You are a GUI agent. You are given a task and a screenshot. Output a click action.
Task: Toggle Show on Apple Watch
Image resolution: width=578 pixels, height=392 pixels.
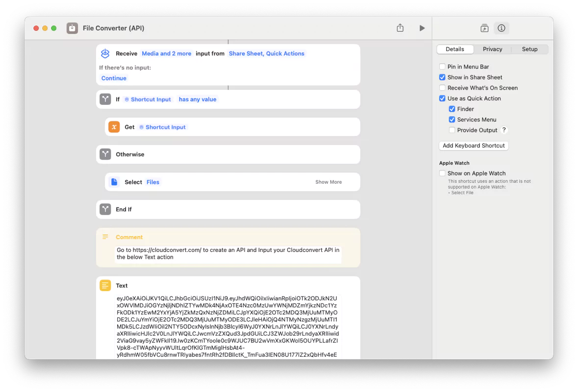tap(441, 173)
